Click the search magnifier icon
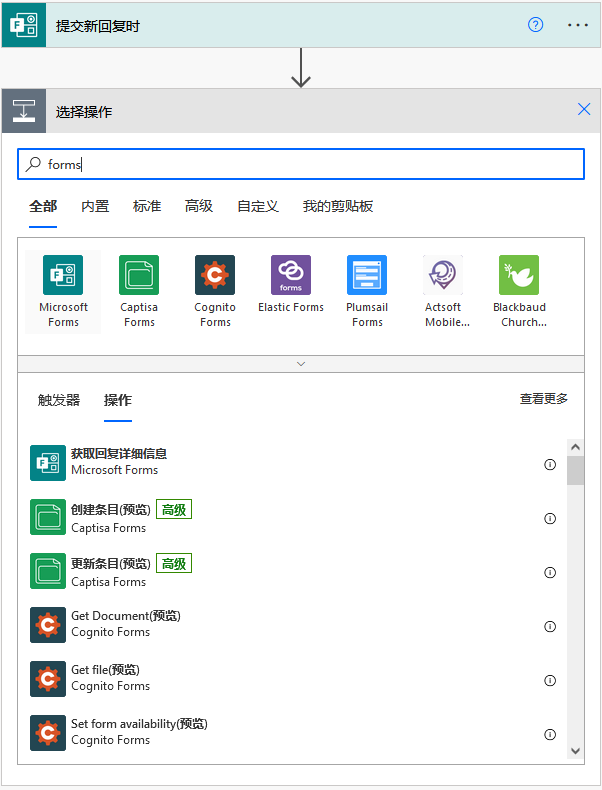The height and width of the screenshot is (790, 602). (33, 164)
